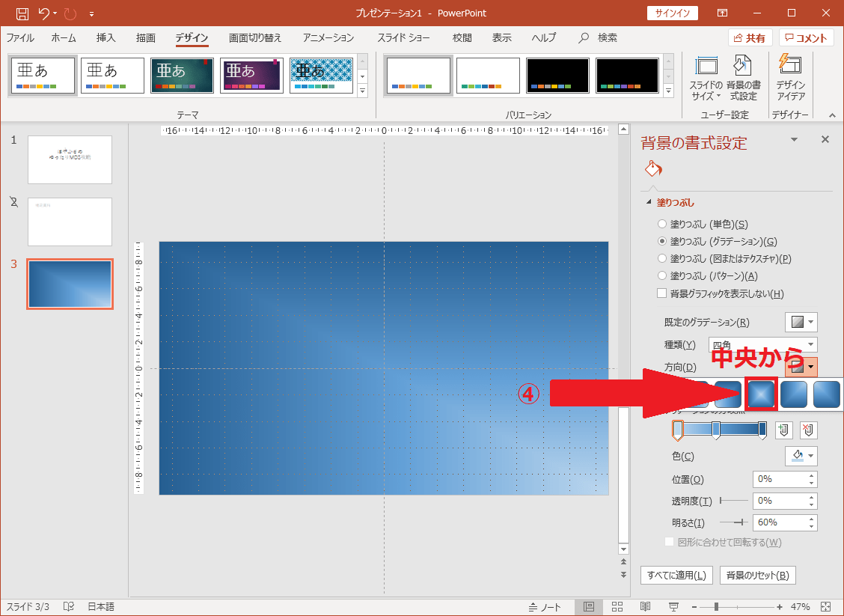Open Customize Quick Access Toolbar dropdown

91,14
